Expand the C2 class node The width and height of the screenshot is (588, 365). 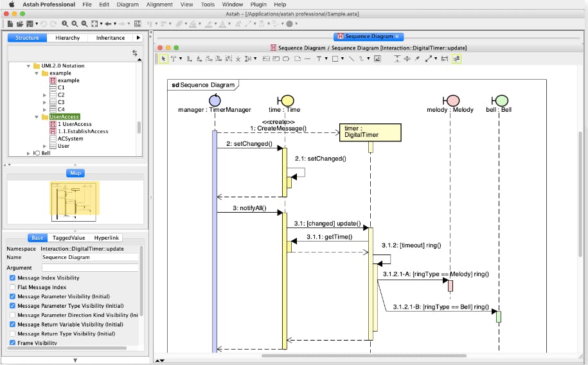coord(45,95)
